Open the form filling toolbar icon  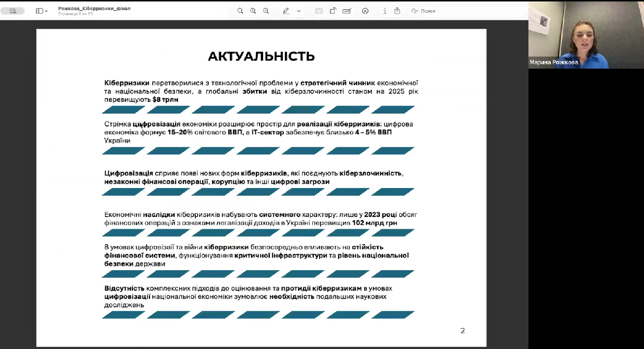coord(346,11)
